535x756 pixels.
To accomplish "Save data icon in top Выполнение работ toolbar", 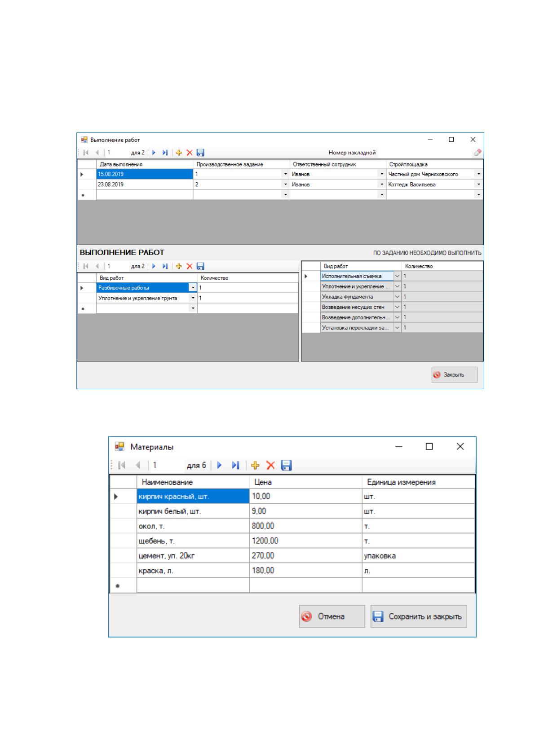I will (200, 153).
